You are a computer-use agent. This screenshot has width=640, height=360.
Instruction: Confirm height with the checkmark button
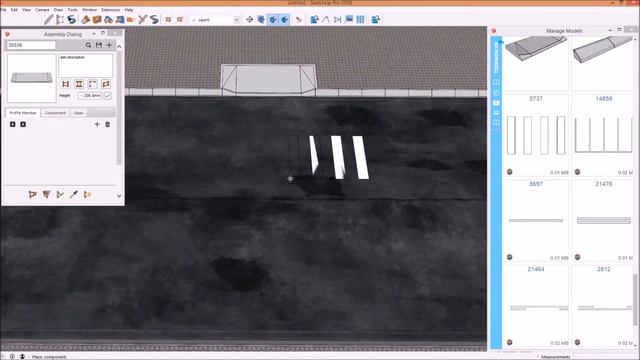[108, 96]
